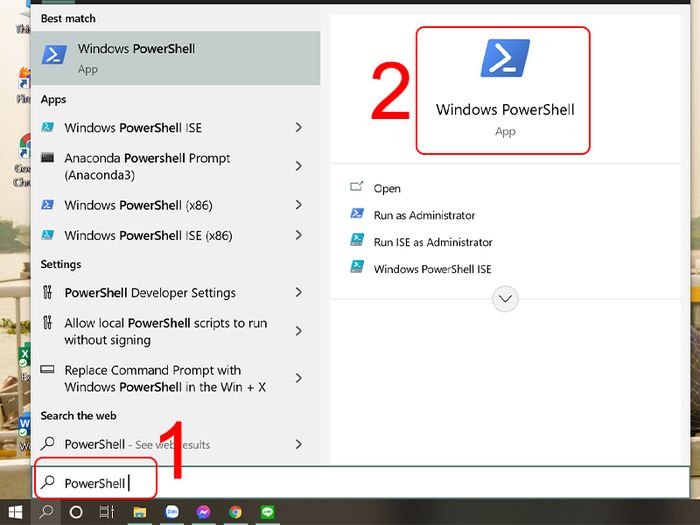Expand options for Anaconda Powershell Prompt
This screenshot has width=700, height=525.
tap(299, 166)
